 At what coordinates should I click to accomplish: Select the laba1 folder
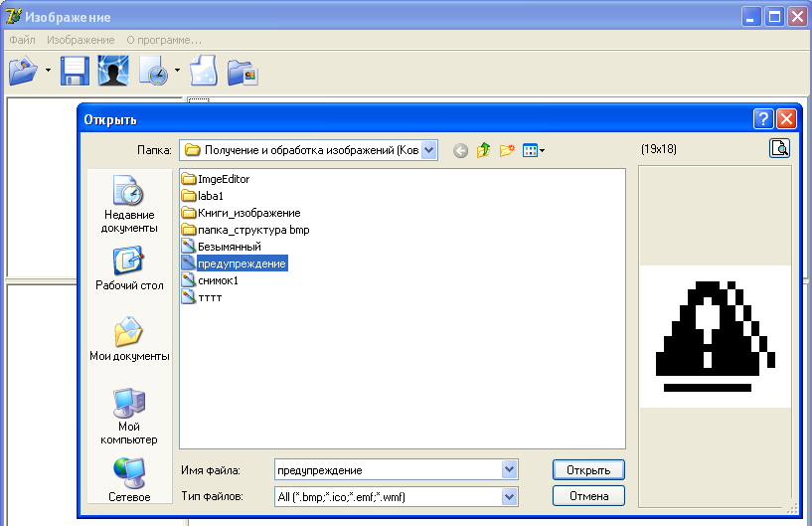(x=203, y=196)
